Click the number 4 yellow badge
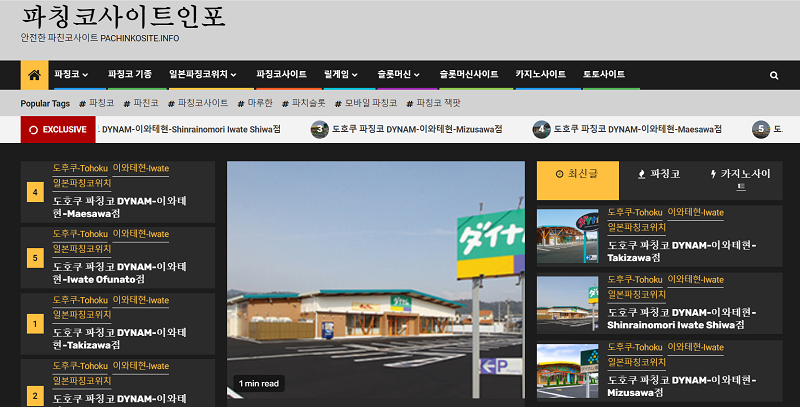This screenshot has height=407, width=800. point(35,192)
